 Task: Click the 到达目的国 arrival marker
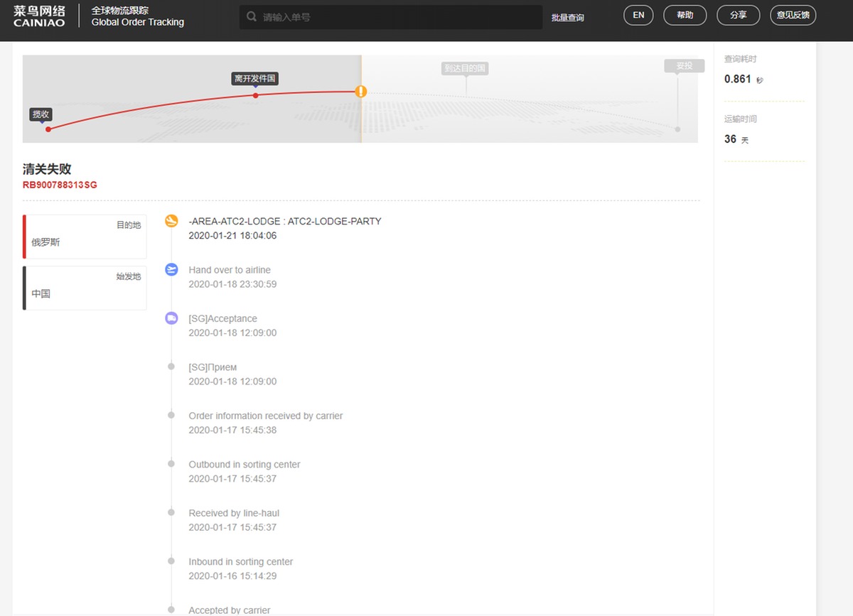(x=465, y=69)
